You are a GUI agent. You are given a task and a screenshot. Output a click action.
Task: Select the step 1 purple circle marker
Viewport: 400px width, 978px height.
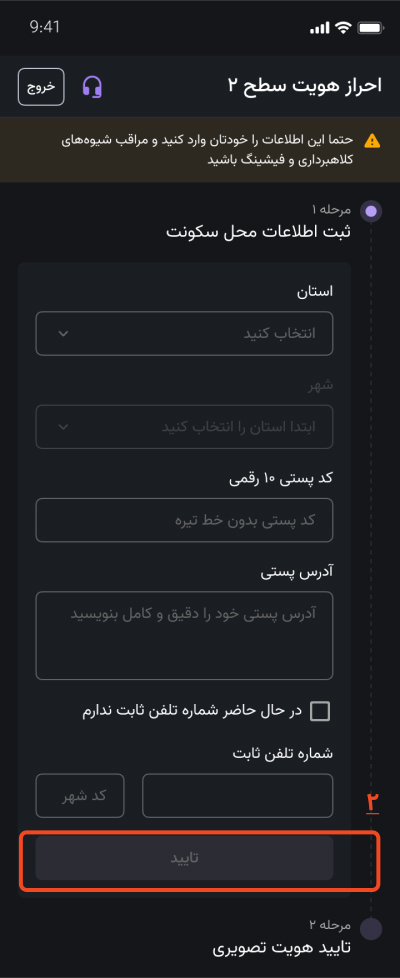(371, 211)
